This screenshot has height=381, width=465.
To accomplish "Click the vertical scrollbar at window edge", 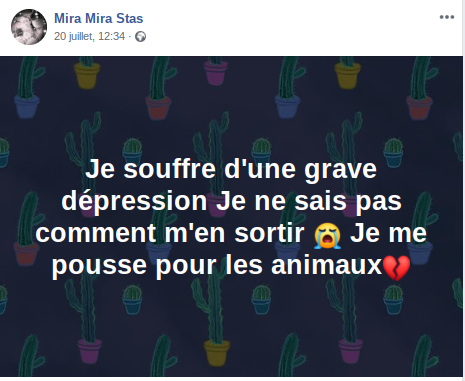I will (x=464, y=190).
